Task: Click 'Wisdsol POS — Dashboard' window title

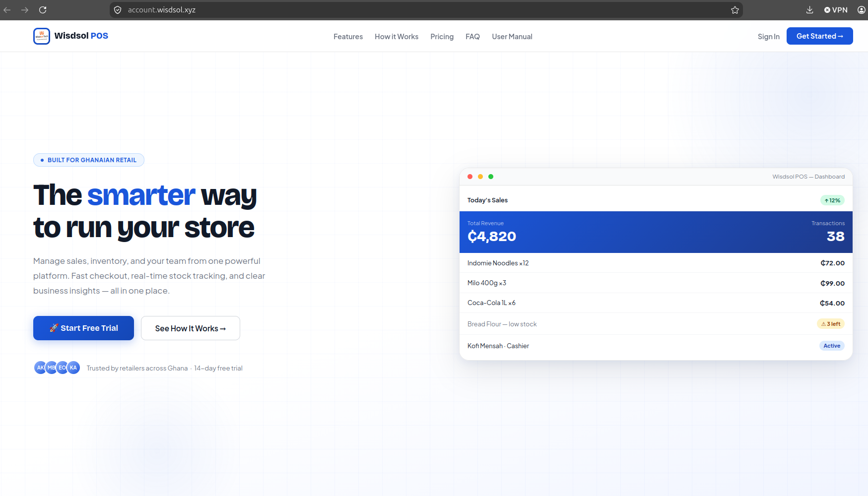Action: [808, 177]
